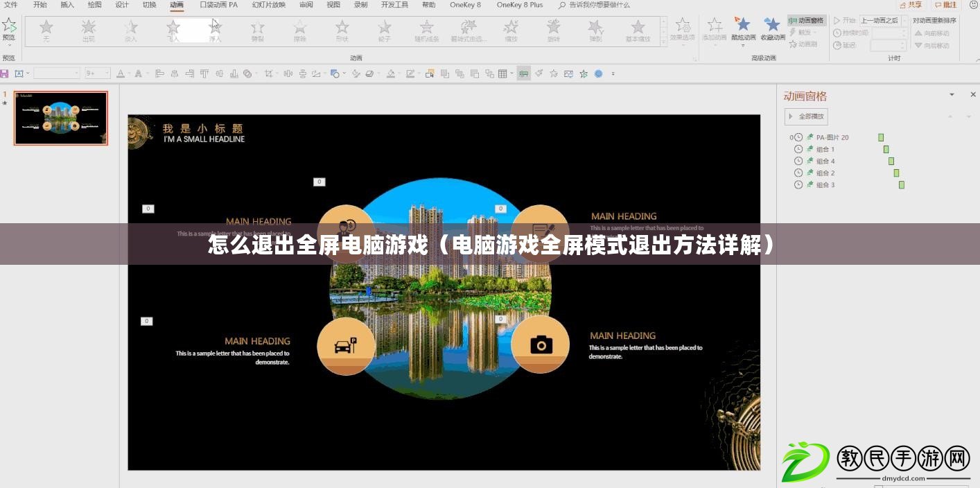Switch to the 插入 (Insert) tab
This screenshot has width=980, height=488.
[x=67, y=5]
